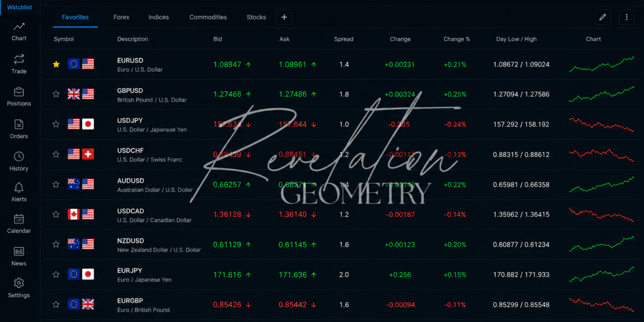Click the EURJPY spread value 2.0
The width and height of the screenshot is (644, 322).
(344, 275)
